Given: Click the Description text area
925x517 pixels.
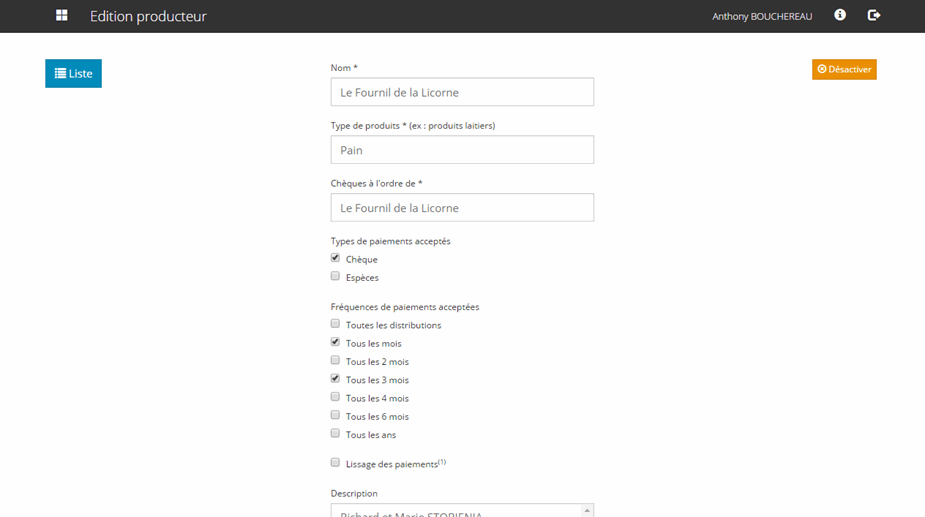Looking at the screenshot, I should click(455, 511).
